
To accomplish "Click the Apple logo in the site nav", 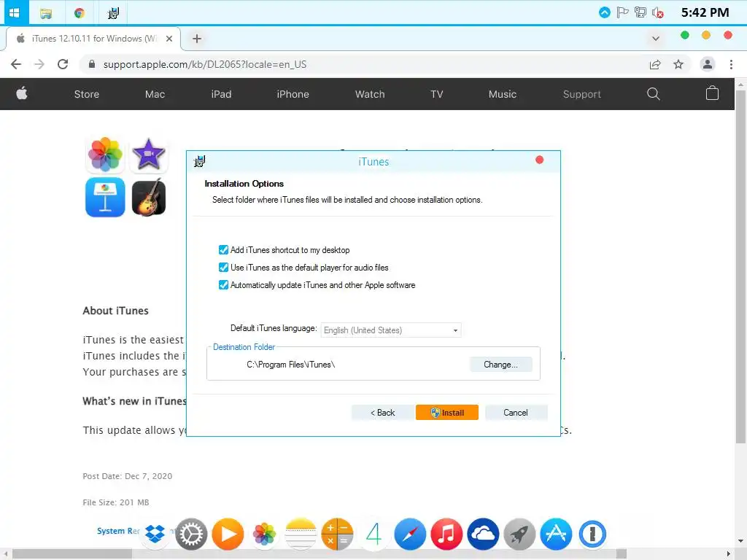I will (22, 93).
